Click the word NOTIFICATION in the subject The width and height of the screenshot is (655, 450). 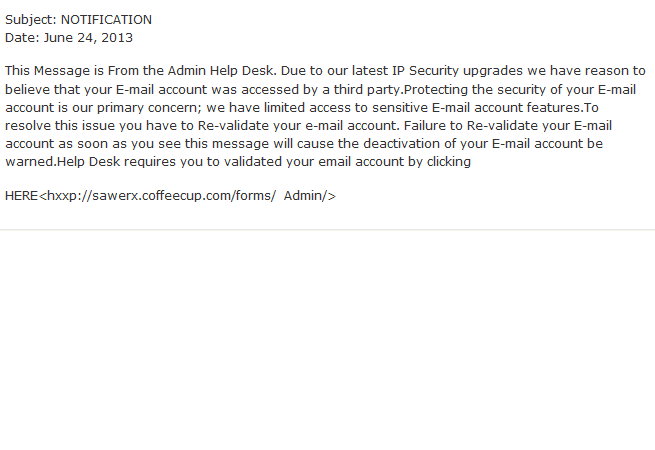[x=106, y=19]
